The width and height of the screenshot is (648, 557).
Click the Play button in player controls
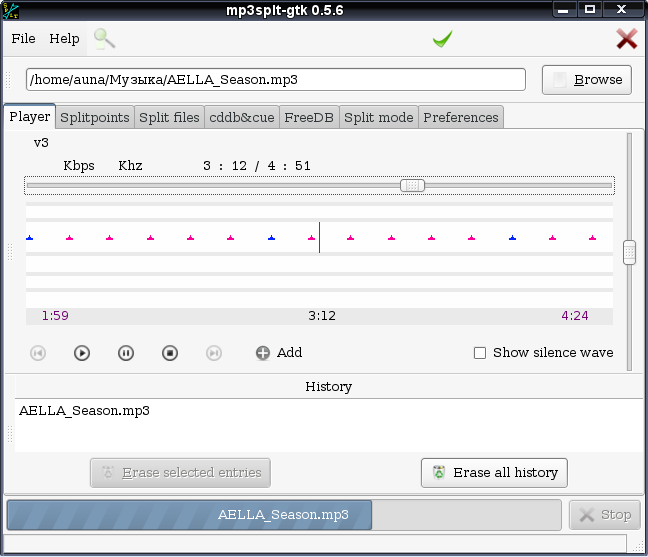click(82, 353)
